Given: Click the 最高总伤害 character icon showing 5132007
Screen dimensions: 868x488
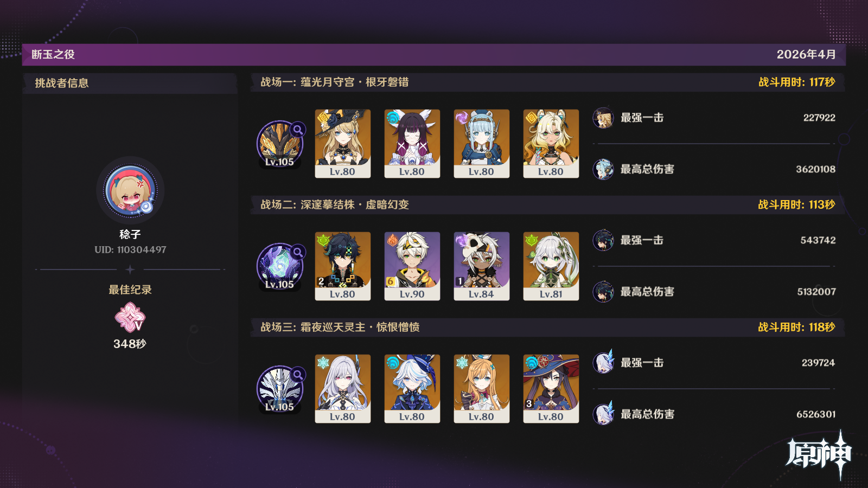Looking at the screenshot, I should click(603, 292).
